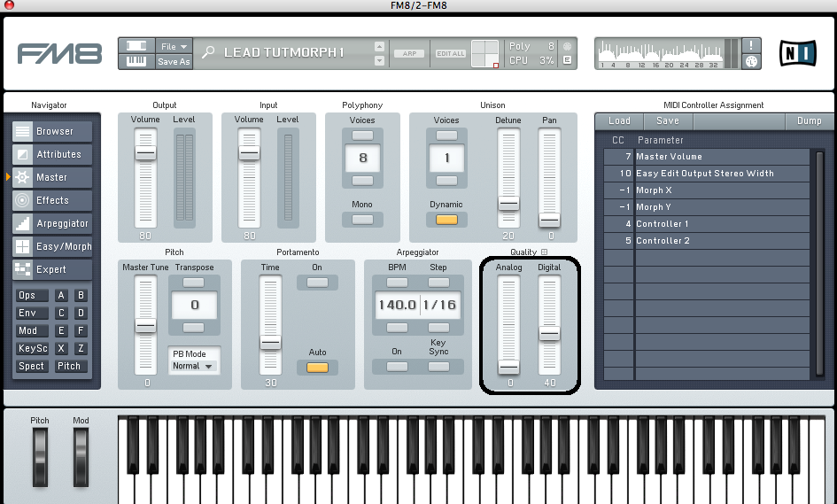Toggle the rack view icon above the keyboard icon

136,46
